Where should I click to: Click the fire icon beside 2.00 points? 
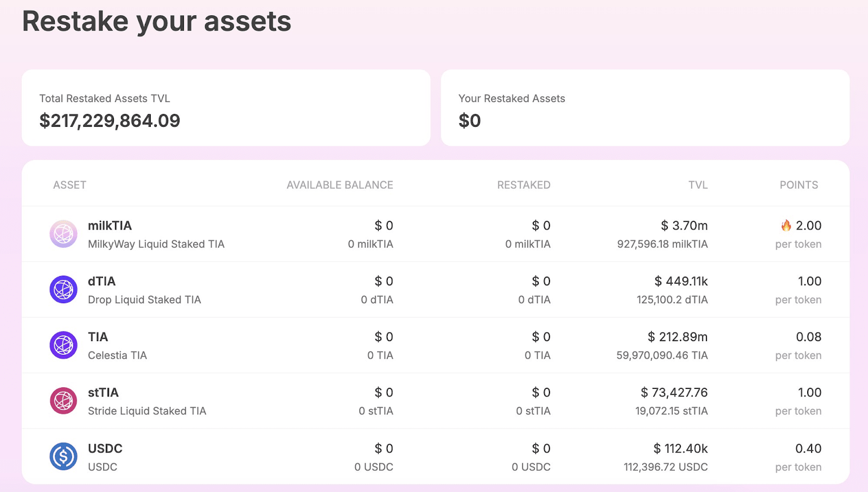(x=786, y=225)
